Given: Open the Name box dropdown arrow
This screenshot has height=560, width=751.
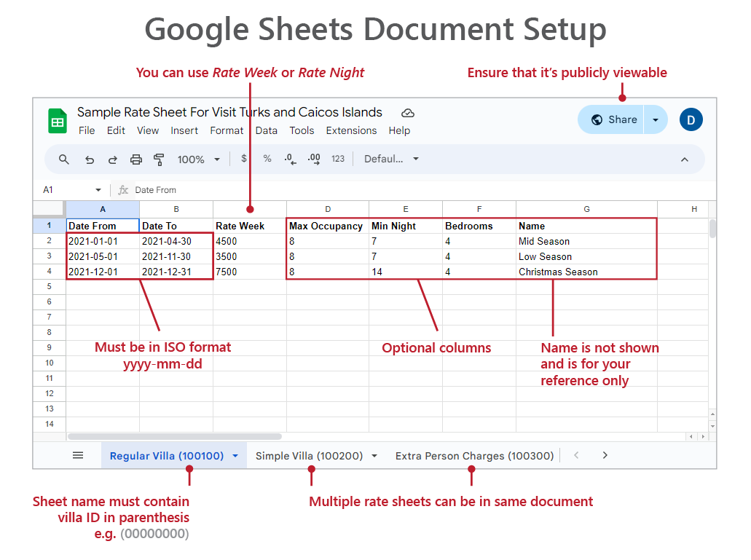Looking at the screenshot, I should tap(98, 190).
